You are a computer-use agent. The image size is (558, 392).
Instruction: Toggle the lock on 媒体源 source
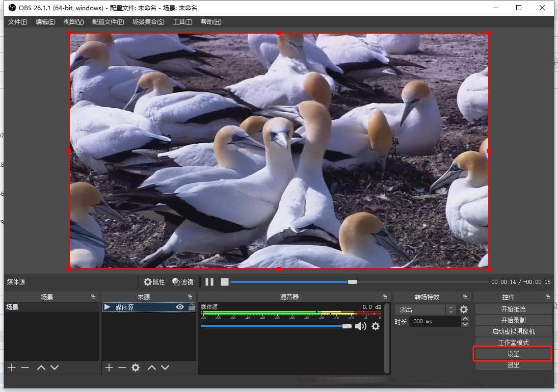[192, 307]
